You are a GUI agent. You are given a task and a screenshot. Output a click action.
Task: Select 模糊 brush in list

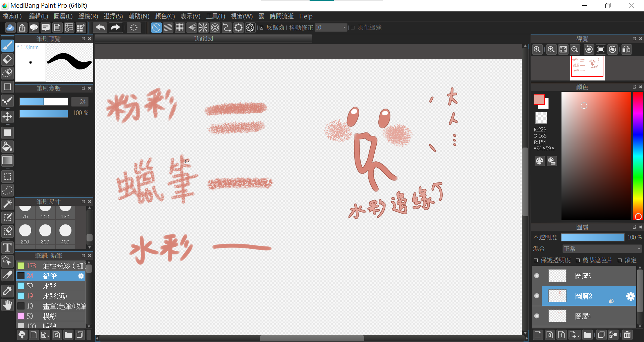click(x=51, y=316)
